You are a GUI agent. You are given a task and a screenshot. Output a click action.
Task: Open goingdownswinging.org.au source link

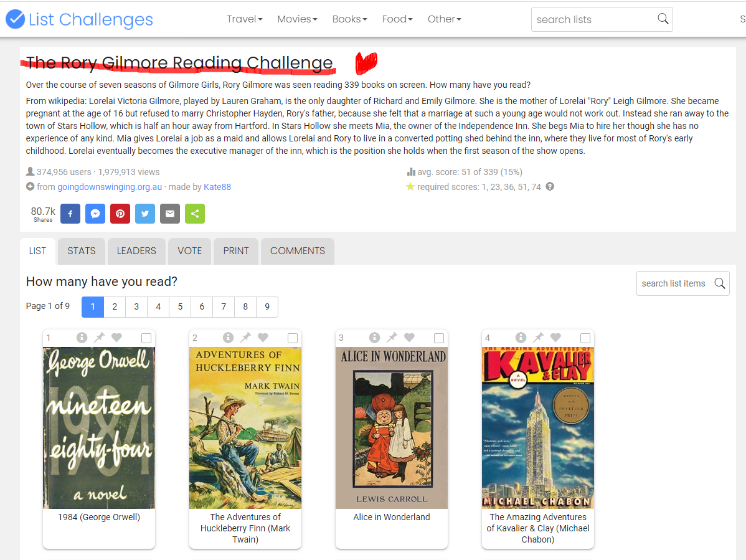coord(110,187)
